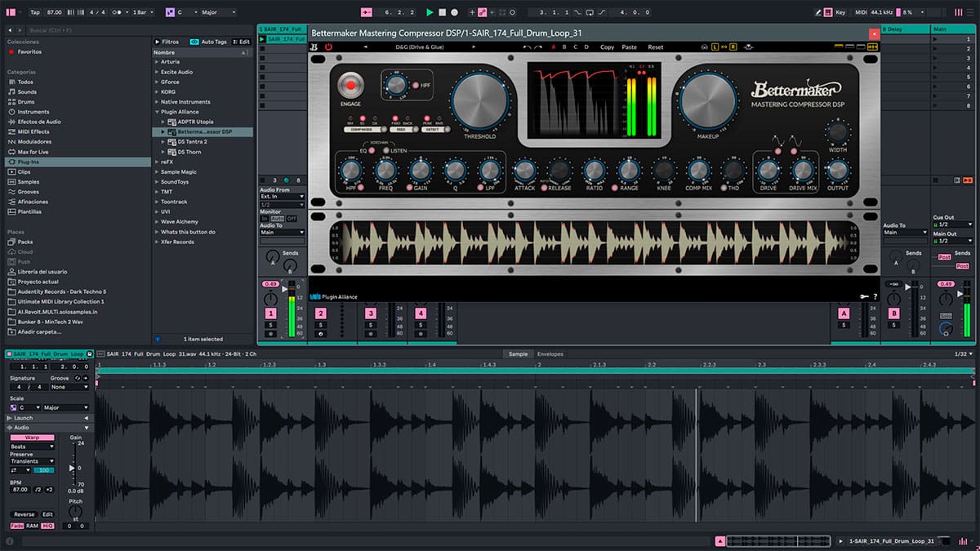This screenshot has height=551, width=980.
Task: Click the plugin Paste button
Action: click(629, 47)
